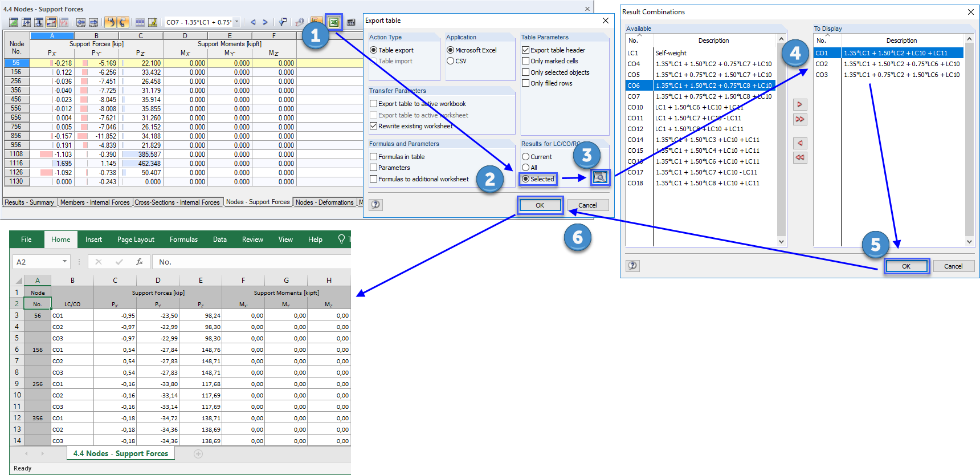
Task: Open Excel Formulas ribbon tab
Action: point(183,239)
